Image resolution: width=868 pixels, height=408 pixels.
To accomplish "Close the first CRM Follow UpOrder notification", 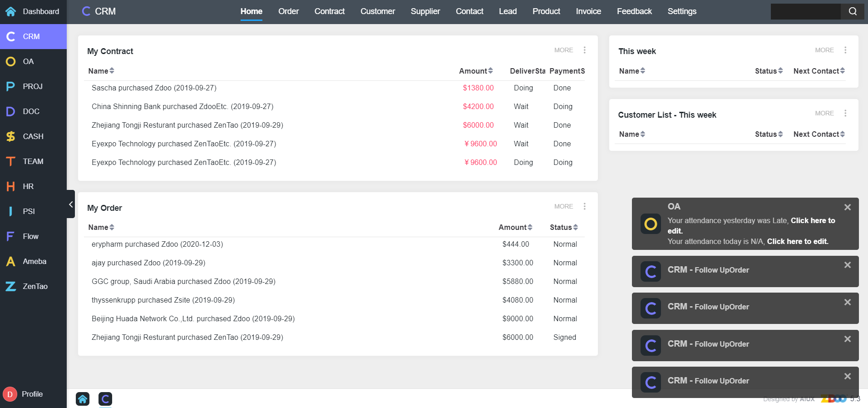I will [x=847, y=265].
